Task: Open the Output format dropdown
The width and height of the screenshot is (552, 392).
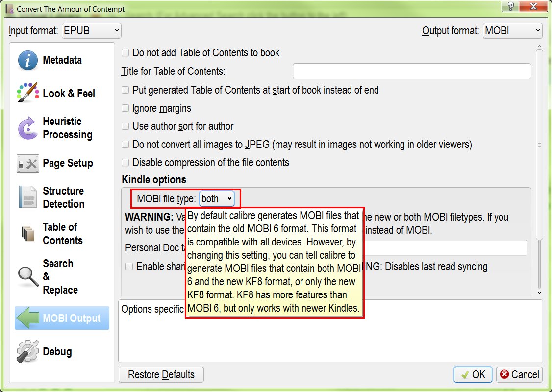Action: pyautogui.click(x=513, y=30)
